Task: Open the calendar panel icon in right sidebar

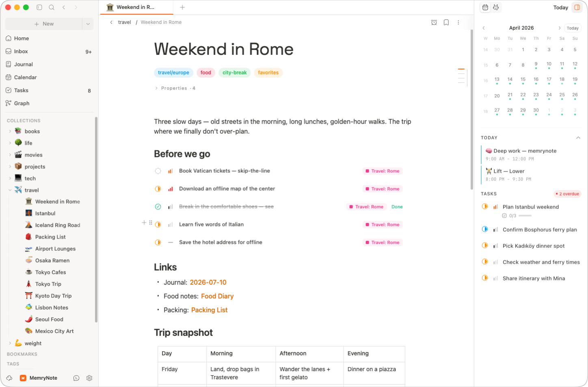Action: pyautogui.click(x=485, y=7)
